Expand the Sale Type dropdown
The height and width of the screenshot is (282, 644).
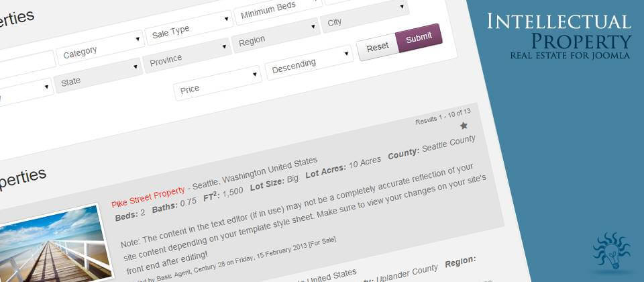pos(189,29)
